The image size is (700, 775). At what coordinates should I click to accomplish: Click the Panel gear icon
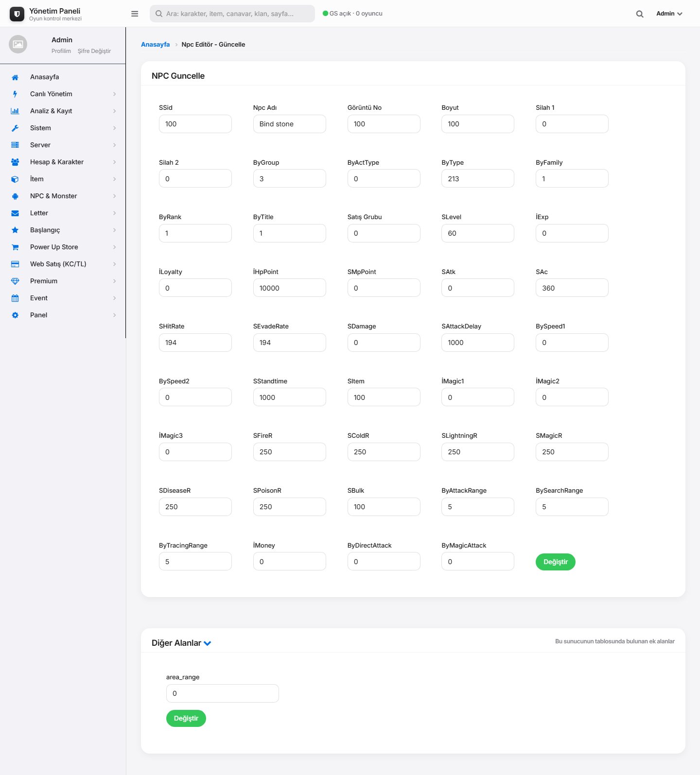[15, 315]
